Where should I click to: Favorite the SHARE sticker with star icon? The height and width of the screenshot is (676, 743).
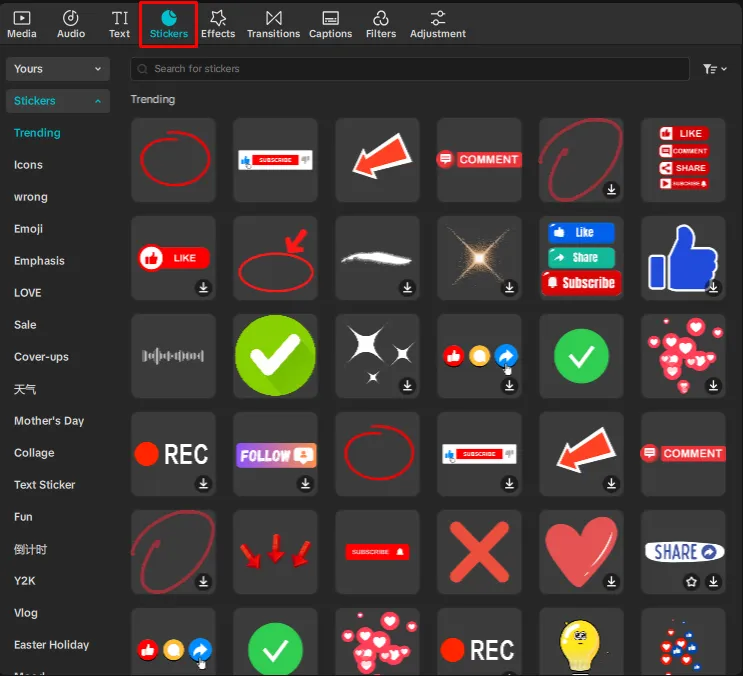coord(691,581)
